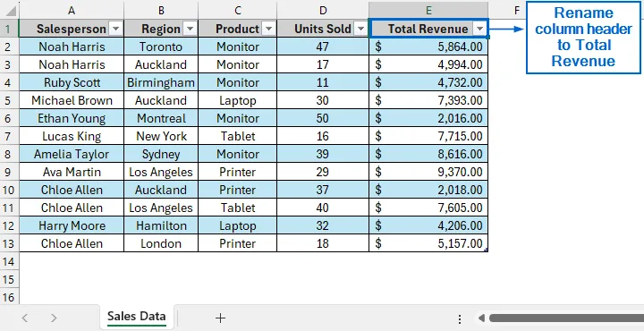The width and height of the screenshot is (644, 331).
Task: Go to previous sheet with left arrow
Action: coord(25,318)
